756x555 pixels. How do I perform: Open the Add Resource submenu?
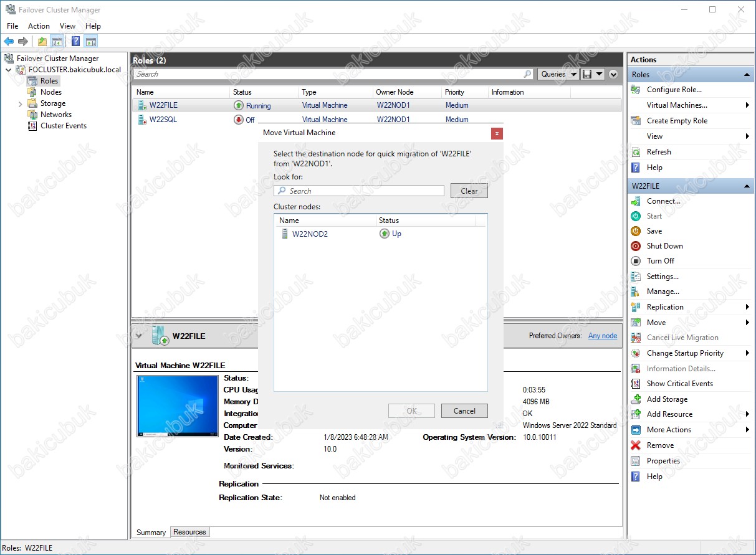[691, 414]
